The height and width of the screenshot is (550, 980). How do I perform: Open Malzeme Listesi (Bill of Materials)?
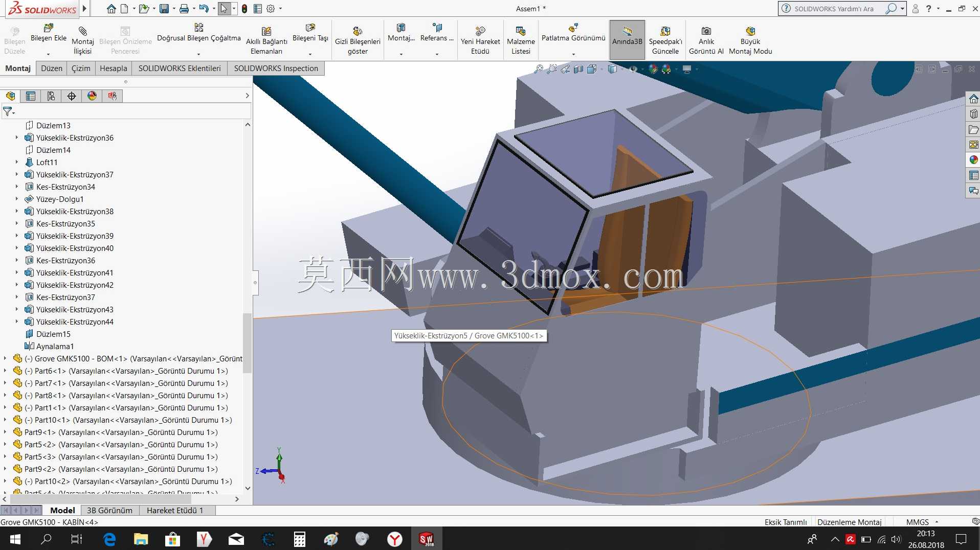click(x=521, y=40)
